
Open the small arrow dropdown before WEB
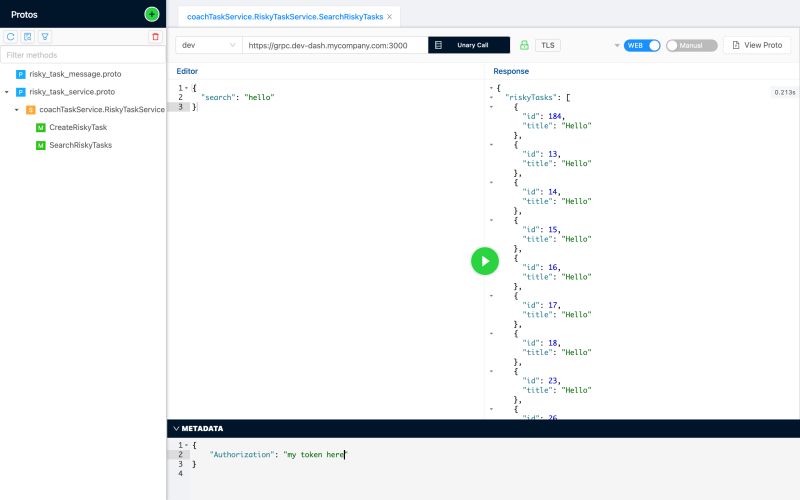pyautogui.click(x=617, y=45)
